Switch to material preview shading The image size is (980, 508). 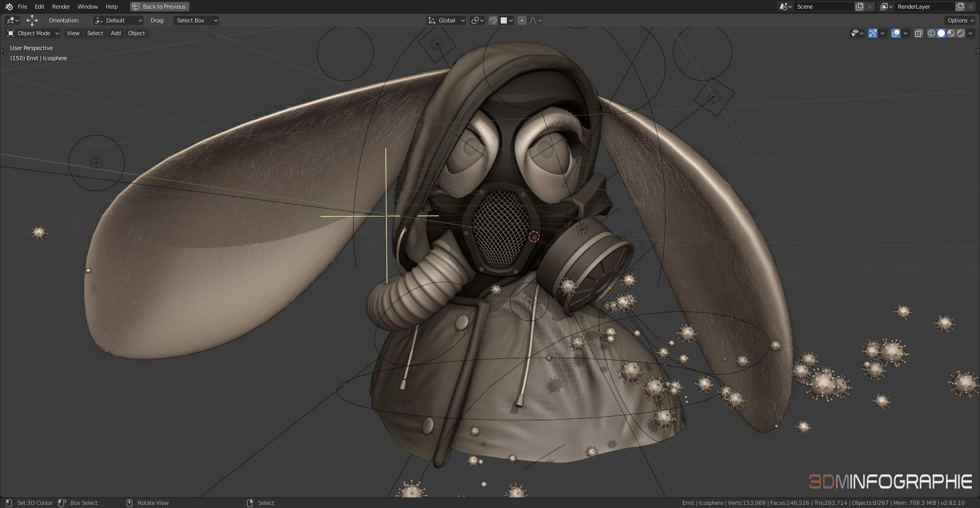point(951,33)
